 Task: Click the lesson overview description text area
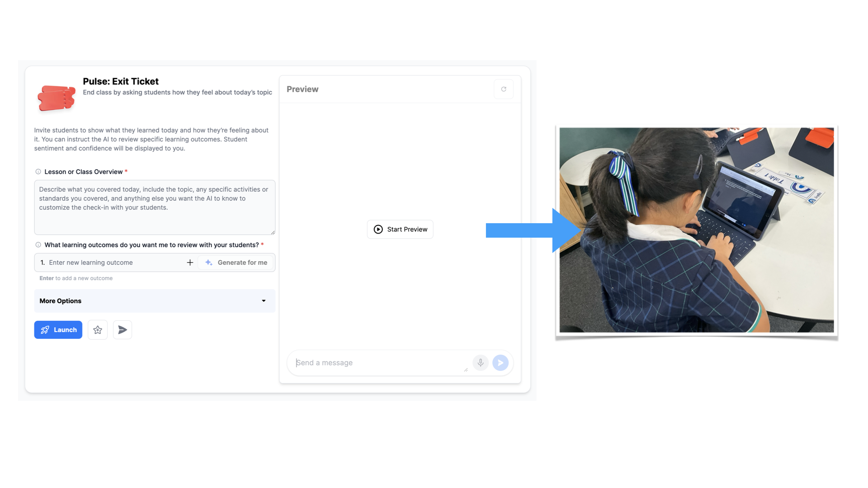pyautogui.click(x=154, y=207)
